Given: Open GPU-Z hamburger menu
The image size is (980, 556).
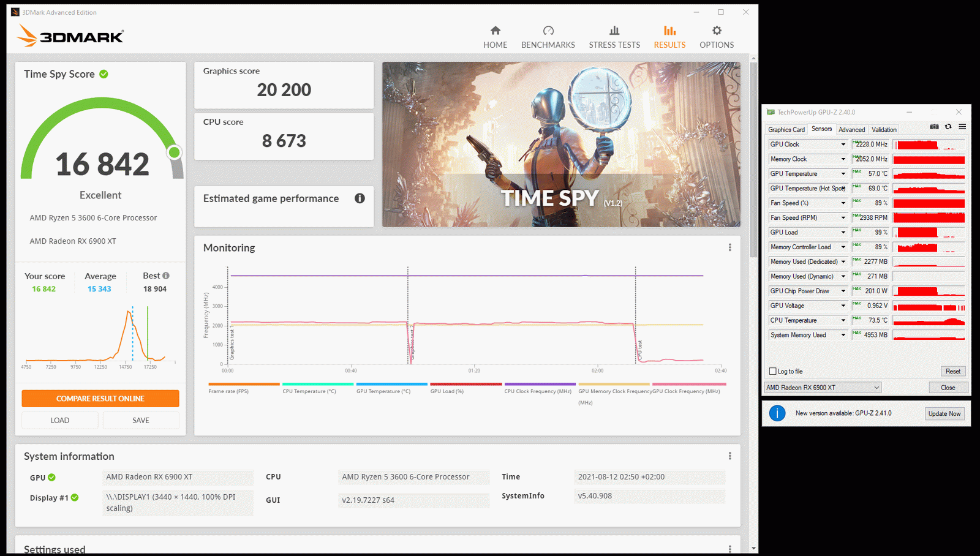Looking at the screenshot, I should (x=962, y=127).
